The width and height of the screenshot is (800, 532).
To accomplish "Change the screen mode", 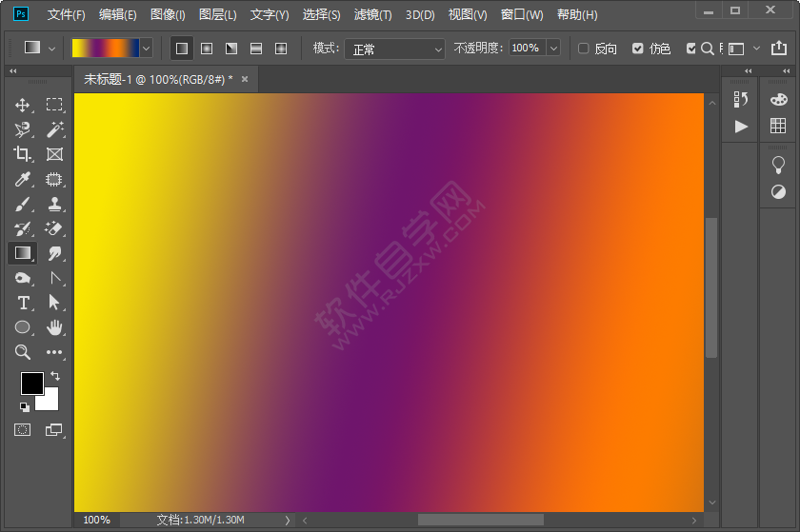I will click(x=53, y=429).
